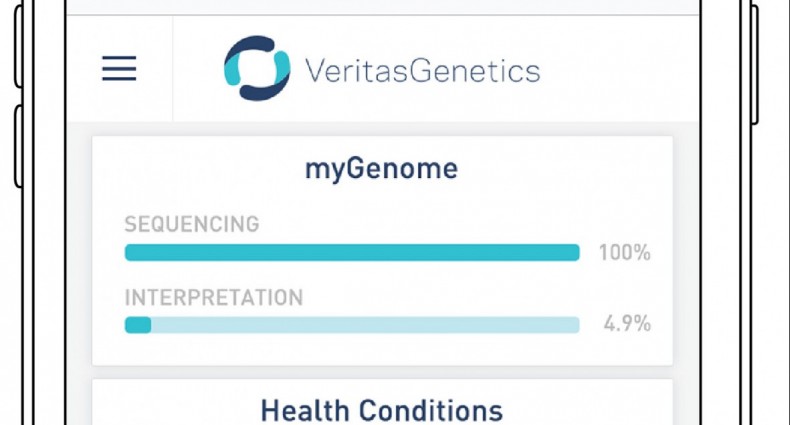This screenshot has height=425, width=790.
Task: Click the INTERPRETATION label
Action: [213, 298]
